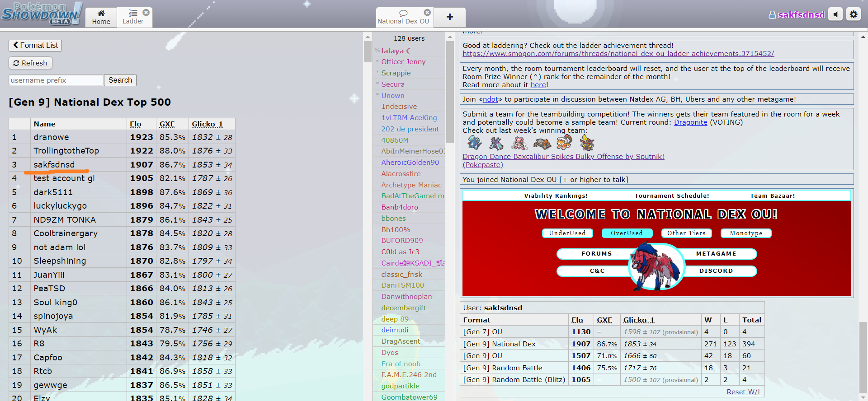This screenshot has width=868, height=401.
Task: Click the fifth team Pokémon sprite
Action: [564, 142]
